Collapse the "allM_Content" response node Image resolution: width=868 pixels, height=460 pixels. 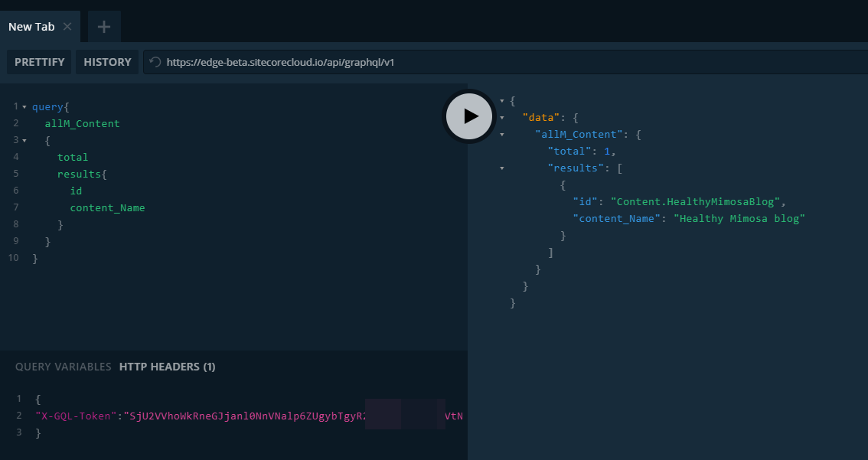click(x=502, y=135)
